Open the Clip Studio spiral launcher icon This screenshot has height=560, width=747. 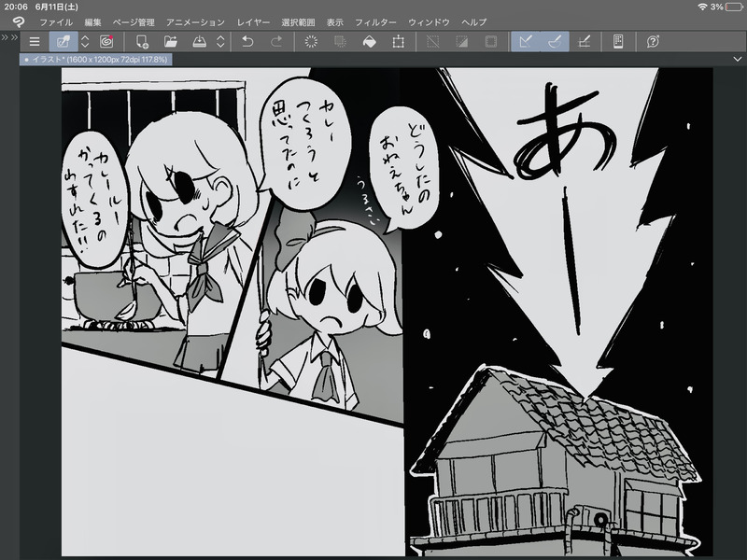click(x=106, y=41)
